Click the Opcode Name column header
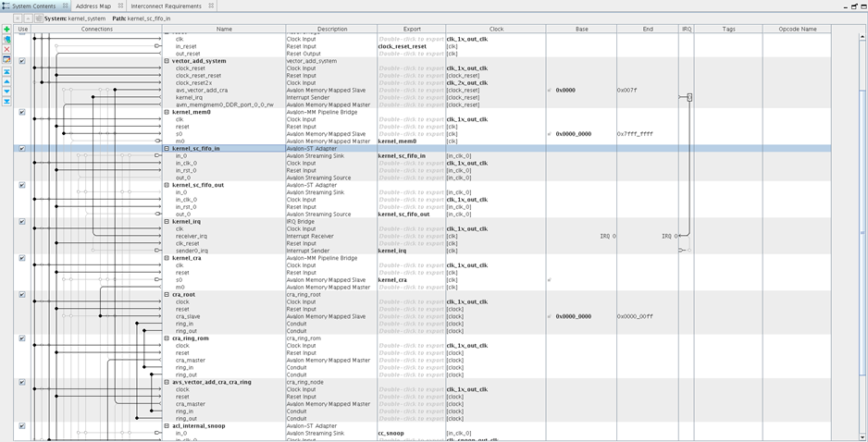Screen dimensions: 868x442 pos(797,29)
